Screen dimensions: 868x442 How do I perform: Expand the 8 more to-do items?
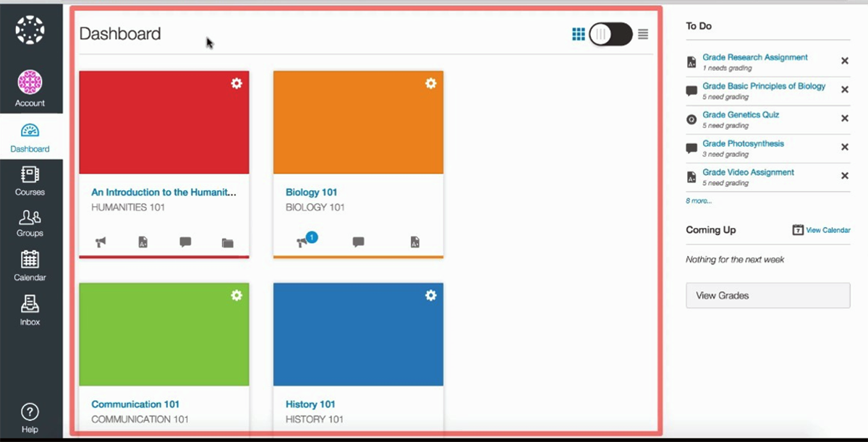coord(698,200)
